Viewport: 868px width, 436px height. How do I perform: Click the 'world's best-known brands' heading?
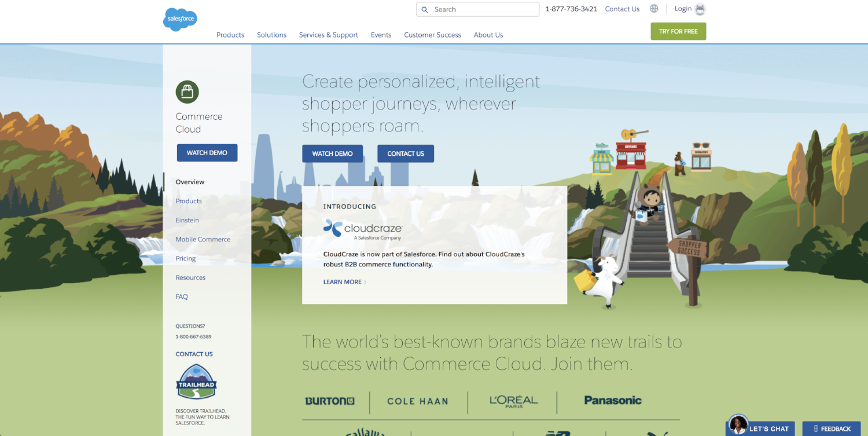(x=492, y=353)
